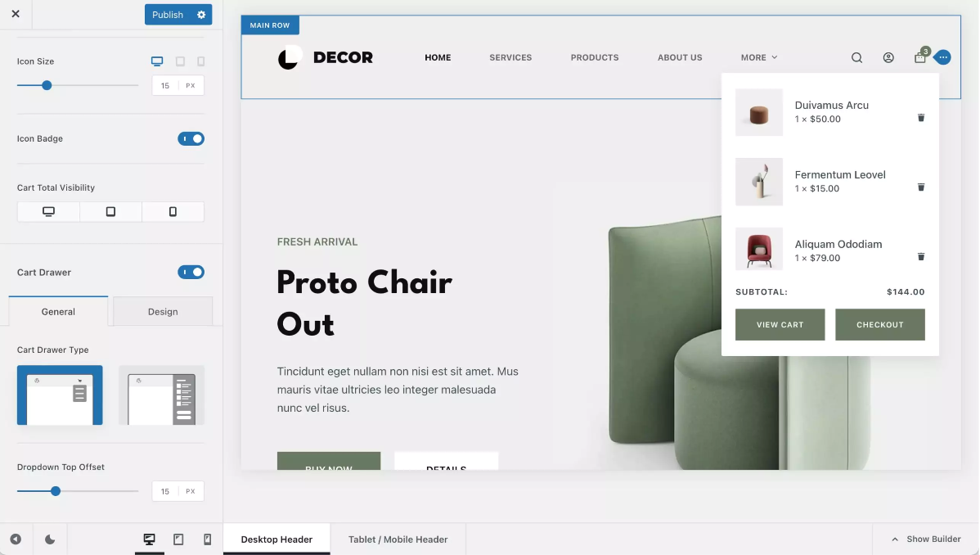Open the shopping cart bag icon
Viewport: 980px width, 555px height.
(x=920, y=57)
